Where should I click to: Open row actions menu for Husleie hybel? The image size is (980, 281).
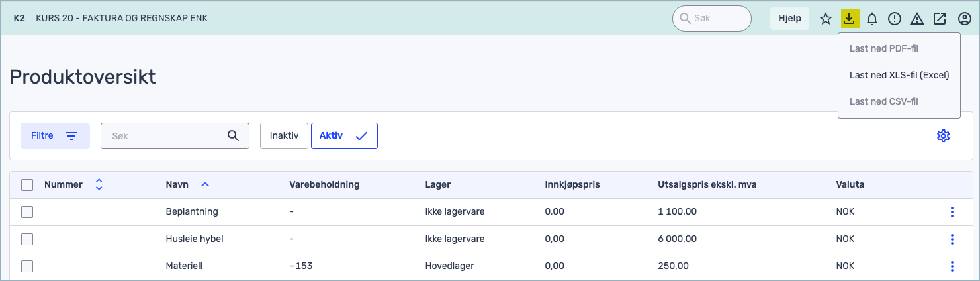point(952,239)
